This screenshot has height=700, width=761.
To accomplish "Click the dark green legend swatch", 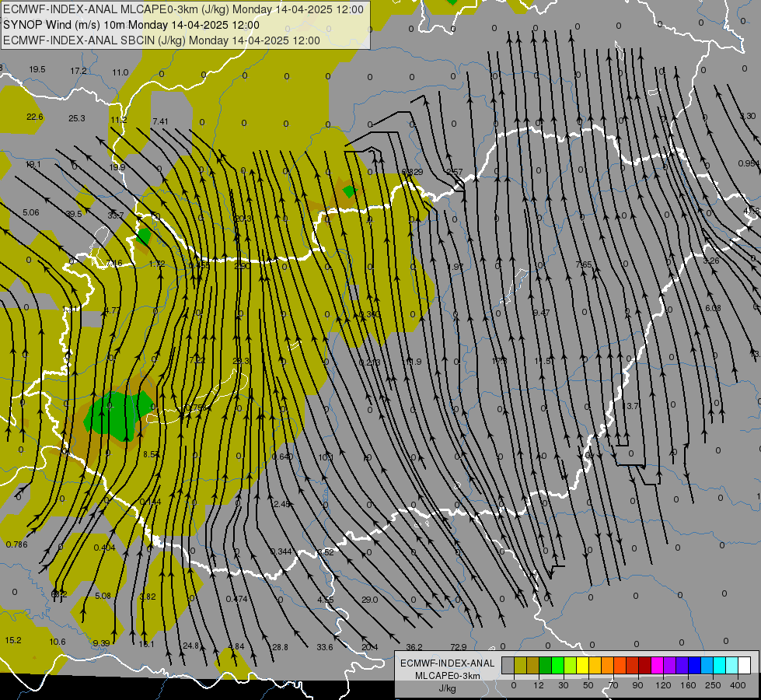I will 546,665.
